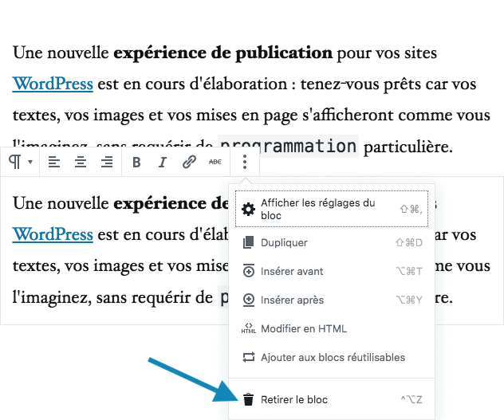
Task: Center align the paragraph text
Action: [81, 163]
